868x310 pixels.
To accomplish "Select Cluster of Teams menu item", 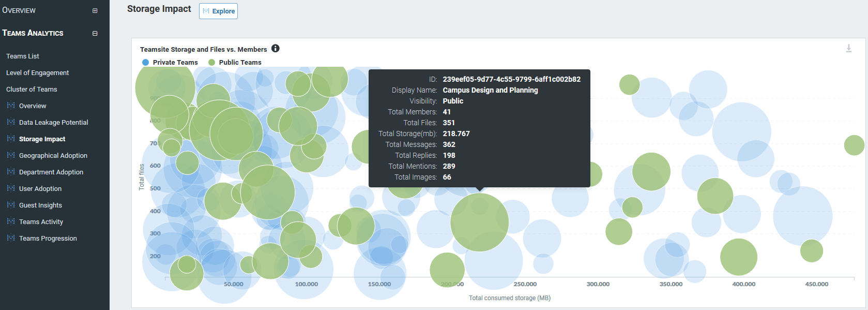I will (32, 89).
